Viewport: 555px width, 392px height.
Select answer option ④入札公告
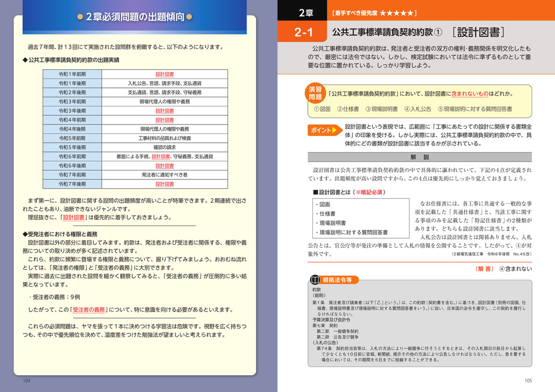(417, 109)
